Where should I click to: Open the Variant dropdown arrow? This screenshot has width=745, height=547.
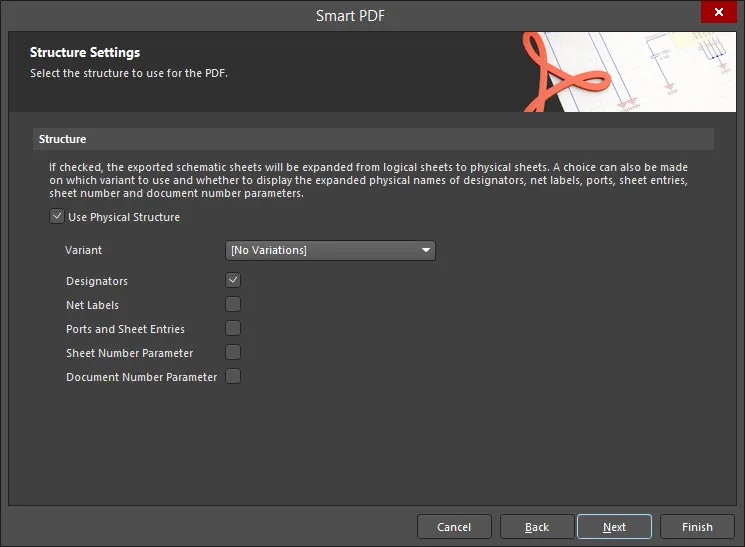(426, 250)
